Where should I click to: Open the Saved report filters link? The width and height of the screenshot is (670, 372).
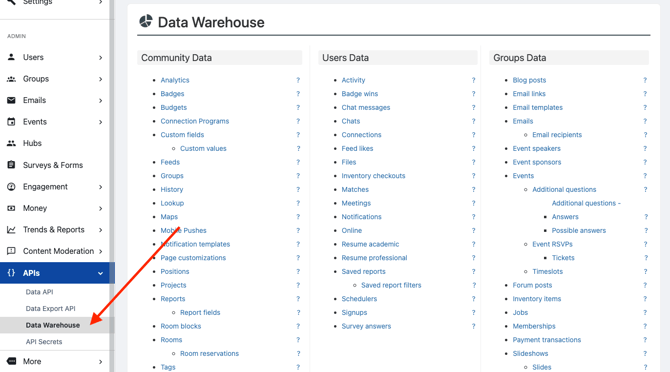tap(391, 285)
